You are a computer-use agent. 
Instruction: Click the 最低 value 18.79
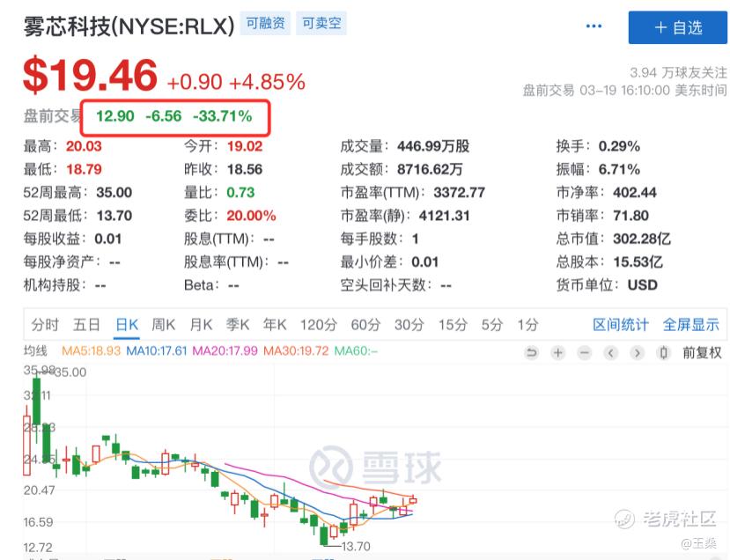click(84, 169)
